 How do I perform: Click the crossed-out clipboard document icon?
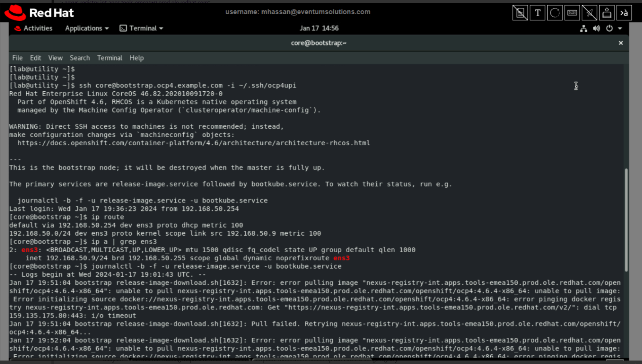pyautogui.click(x=520, y=13)
